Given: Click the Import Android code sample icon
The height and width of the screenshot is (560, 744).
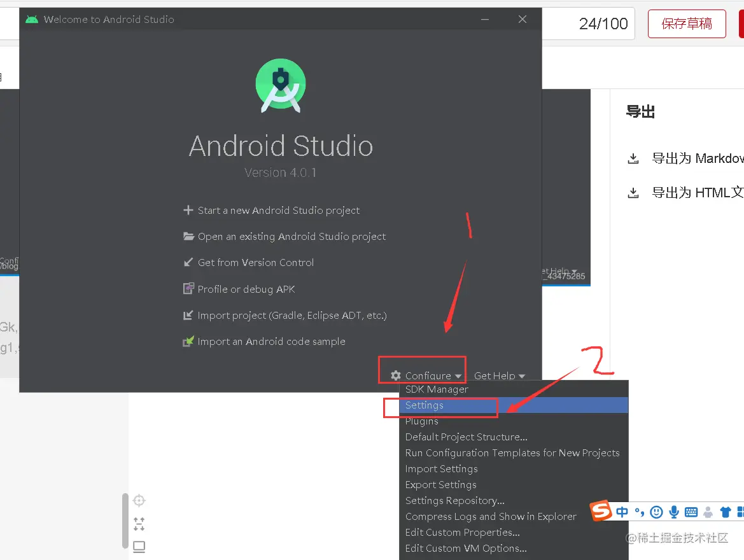Looking at the screenshot, I should (188, 341).
